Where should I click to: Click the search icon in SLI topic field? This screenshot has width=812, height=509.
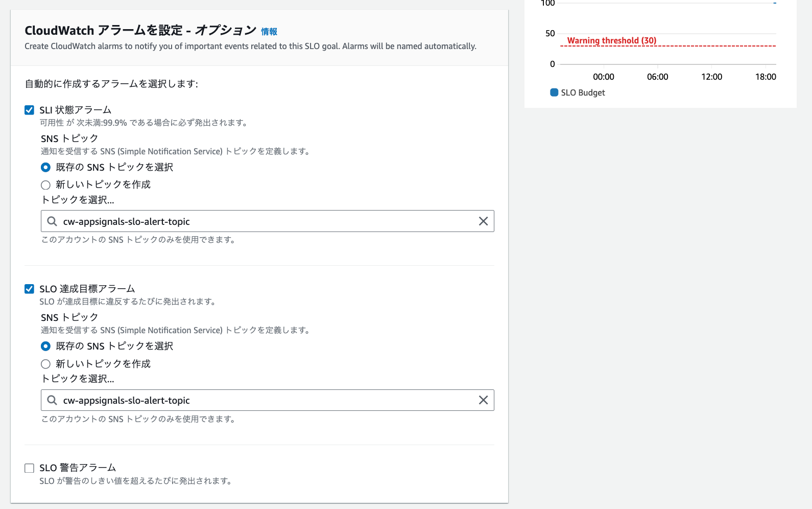coord(52,221)
